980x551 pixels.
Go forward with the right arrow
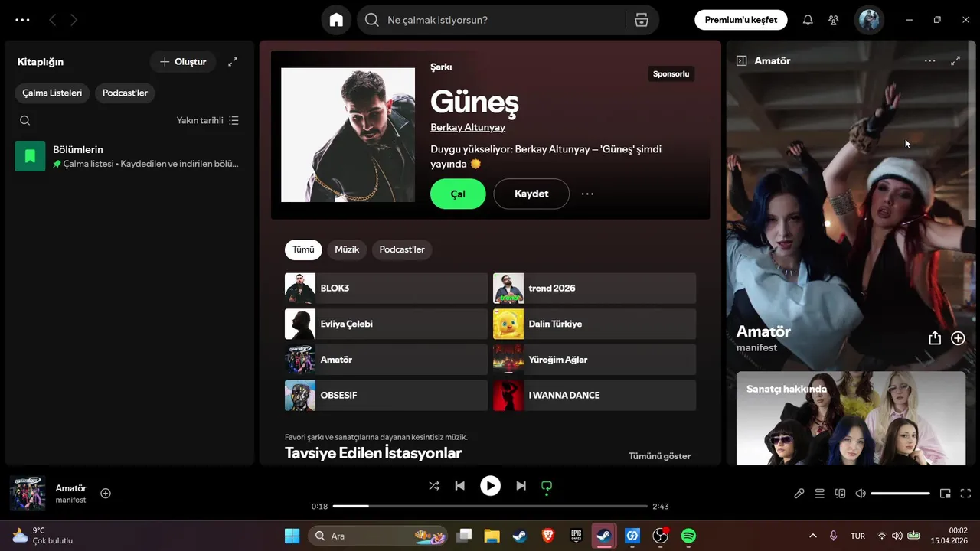pos(73,20)
